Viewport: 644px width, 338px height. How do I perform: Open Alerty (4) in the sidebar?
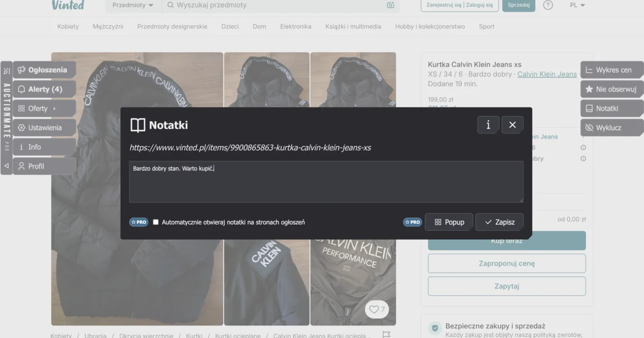coord(44,89)
